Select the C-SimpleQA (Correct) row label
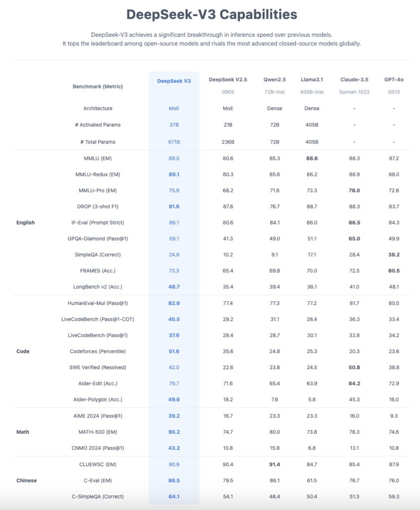The image size is (420, 510). point(98,497)
